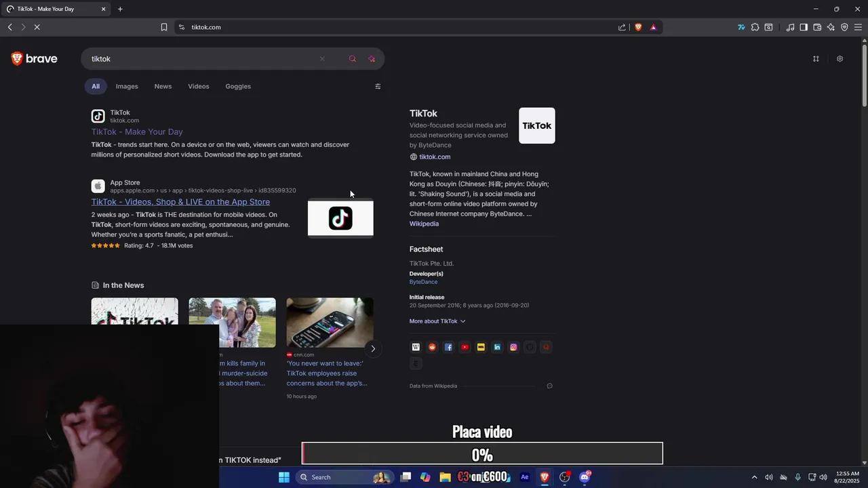The width and height of the screenshot is (868, 488).
Task: Open Brave VPN shield icon
Action: [x=844, y=27]
